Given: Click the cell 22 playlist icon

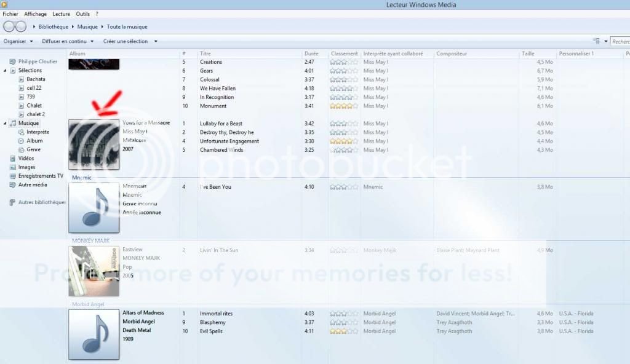Looking at the screenshot, I should tap(22, 88).
